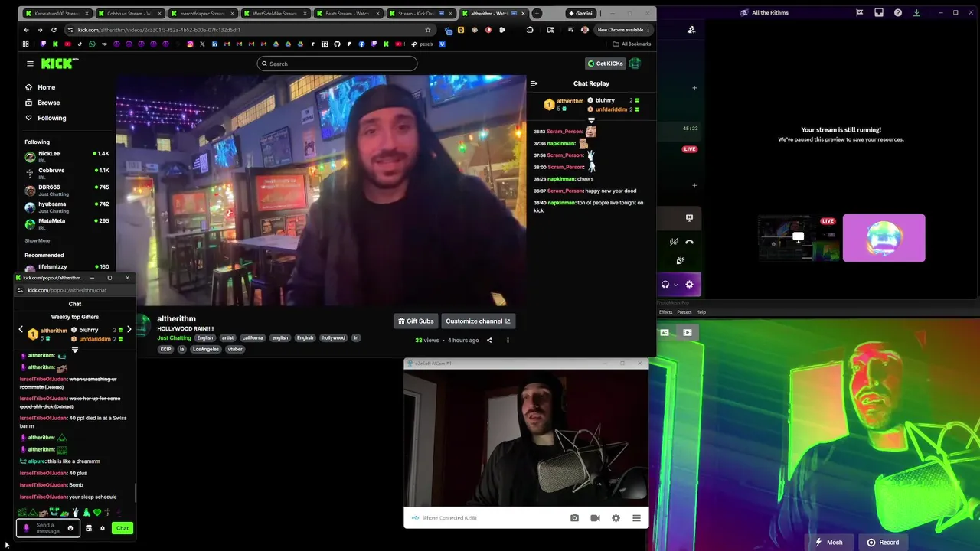Viewport: 980px width, 551px height.
Task: Click the Kick search field
Action: pos(337,64)
